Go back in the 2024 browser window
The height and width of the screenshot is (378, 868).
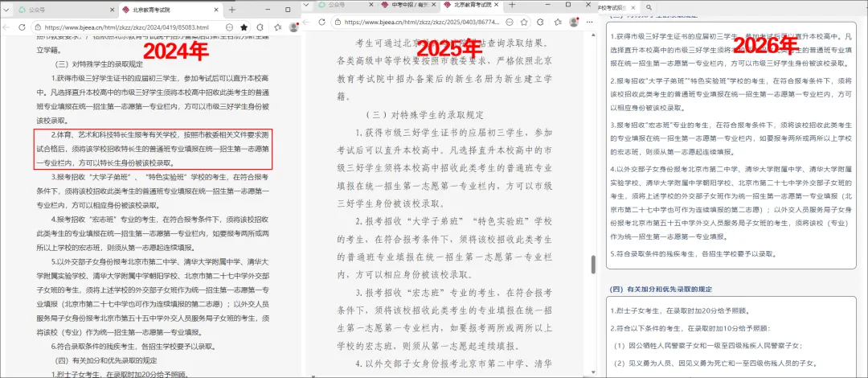pos(6,27)
